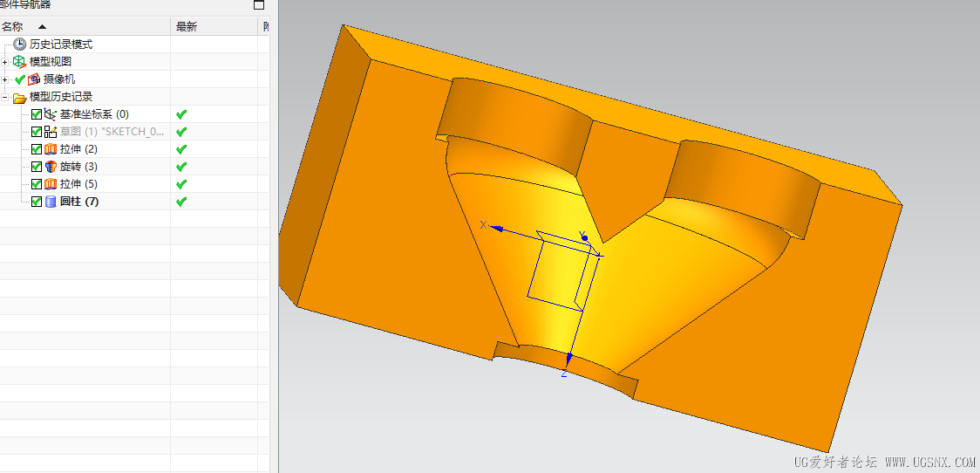Click the Model History folder icon
Screen dimensions: 980x473
click(20, 97)
